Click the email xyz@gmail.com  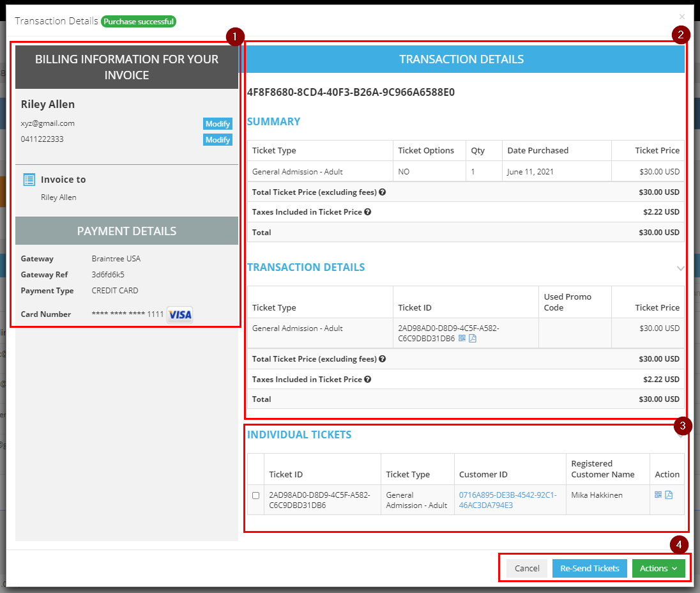pos(48,123)
